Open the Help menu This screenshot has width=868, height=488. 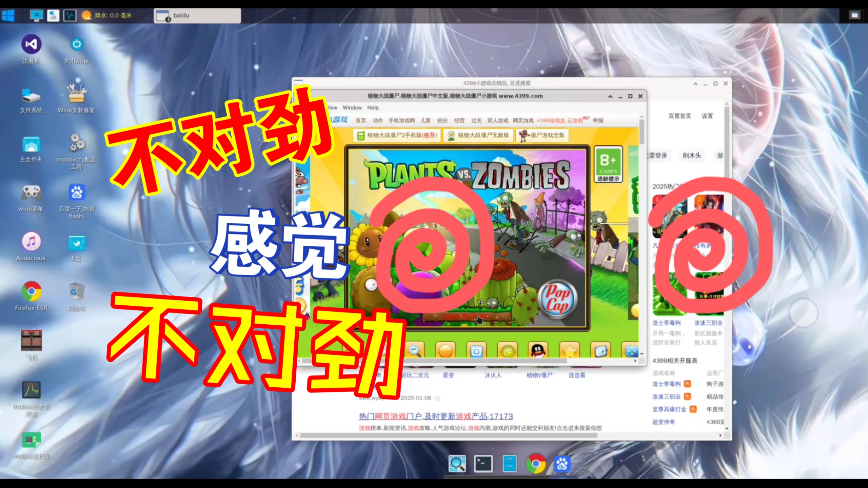[x=373, y=108]
